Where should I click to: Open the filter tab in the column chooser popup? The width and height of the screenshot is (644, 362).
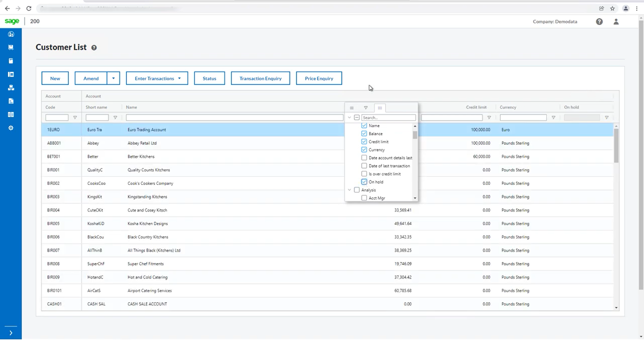coord(366,107)
